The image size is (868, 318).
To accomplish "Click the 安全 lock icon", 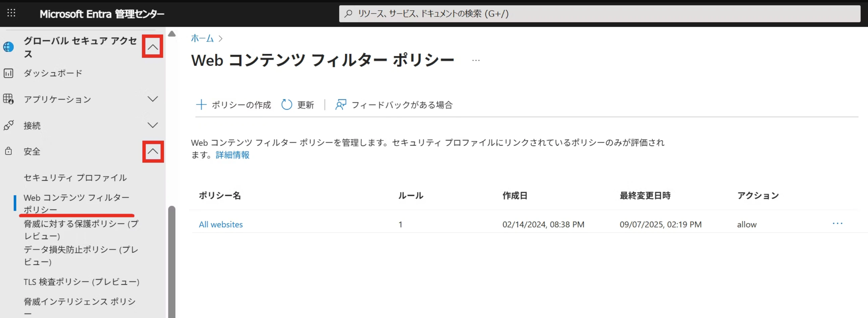I will tap(8, 151).
